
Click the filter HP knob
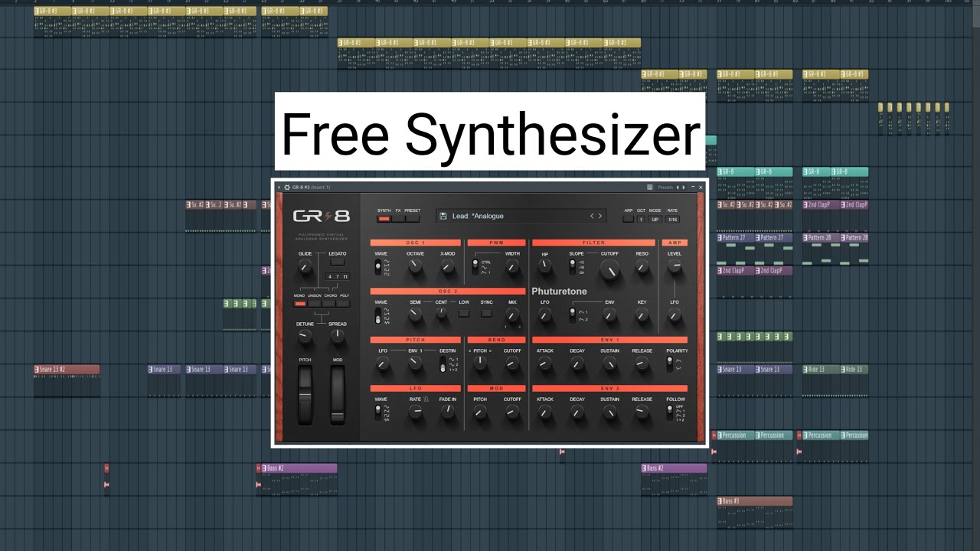[x=544, y=267]
